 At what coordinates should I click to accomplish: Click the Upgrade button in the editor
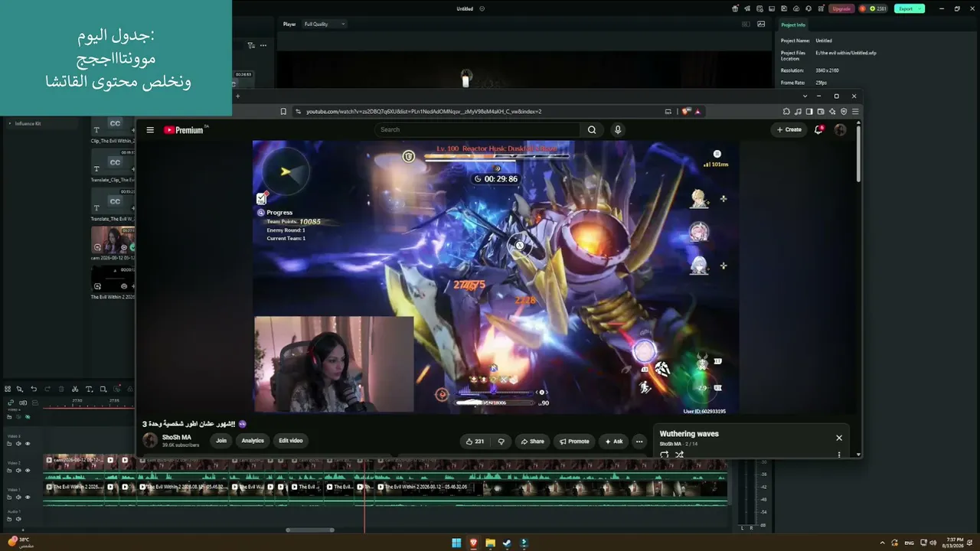click(841, 8)
